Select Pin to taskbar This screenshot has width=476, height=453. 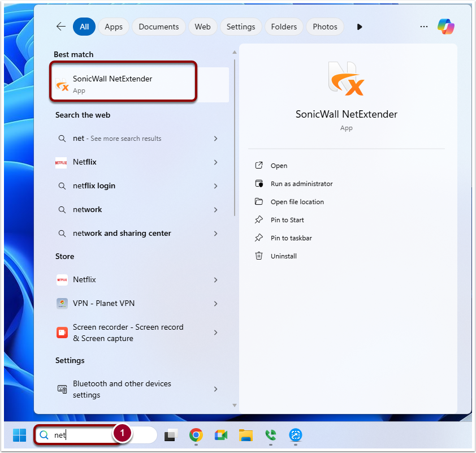coord(291,238)
